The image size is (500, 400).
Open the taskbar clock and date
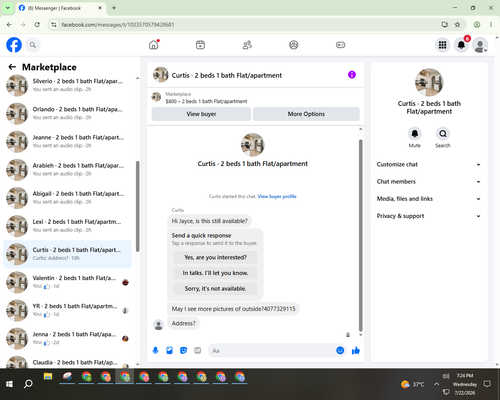(x=465, y=384)
